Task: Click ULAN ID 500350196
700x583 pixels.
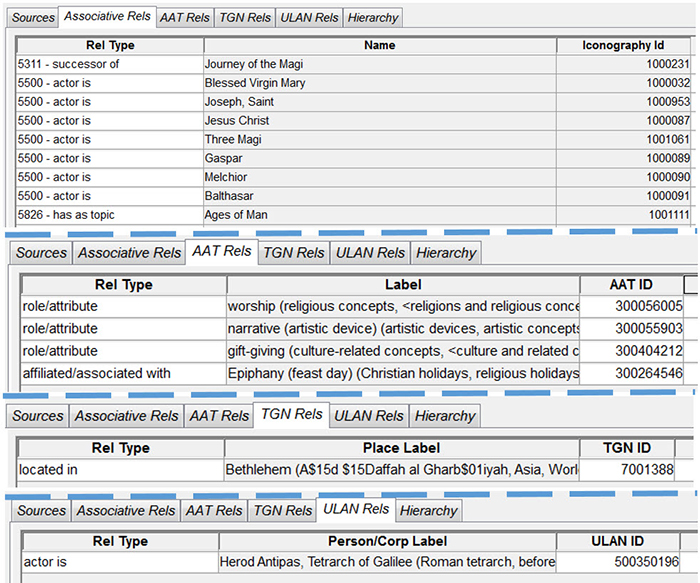Action: pos(618,562)
